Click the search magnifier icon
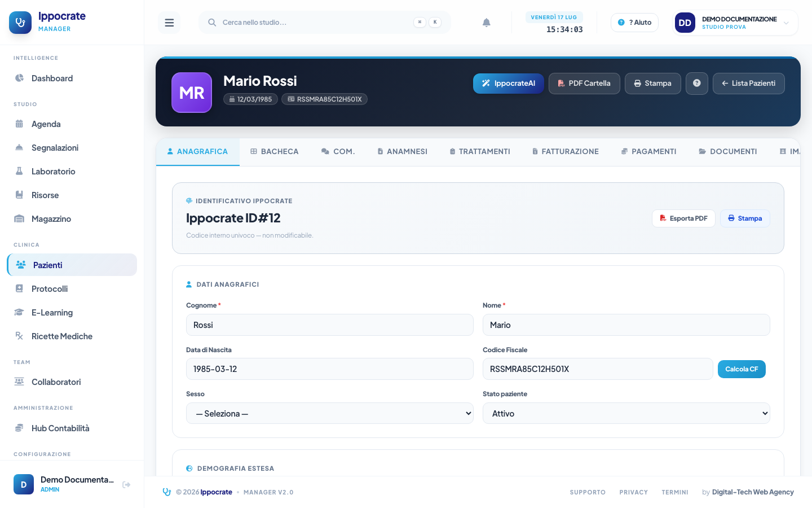 point(212,23)
